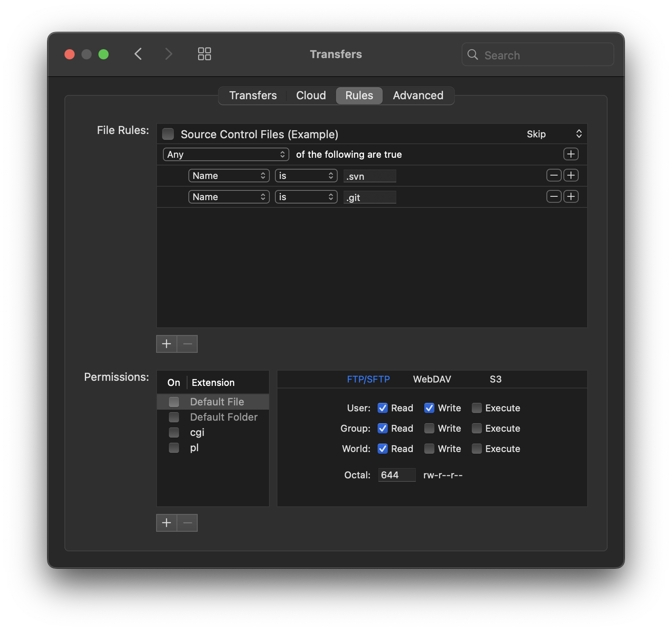This screenshot has width=672, height=631.
Task: Check Group Write permission
Action: [429, 428]
